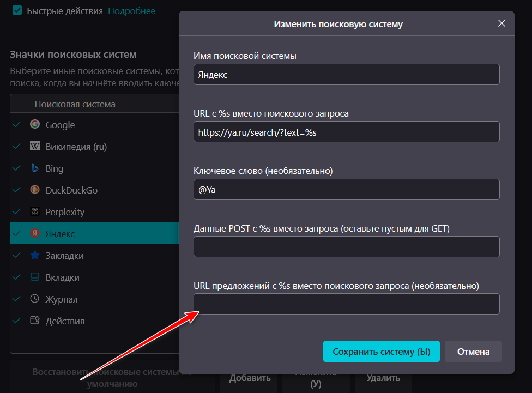Viewport: 532px width, 393px height.
Task: Toggle the Быстрые действия checkbox
Action: [x=17, y=10]
